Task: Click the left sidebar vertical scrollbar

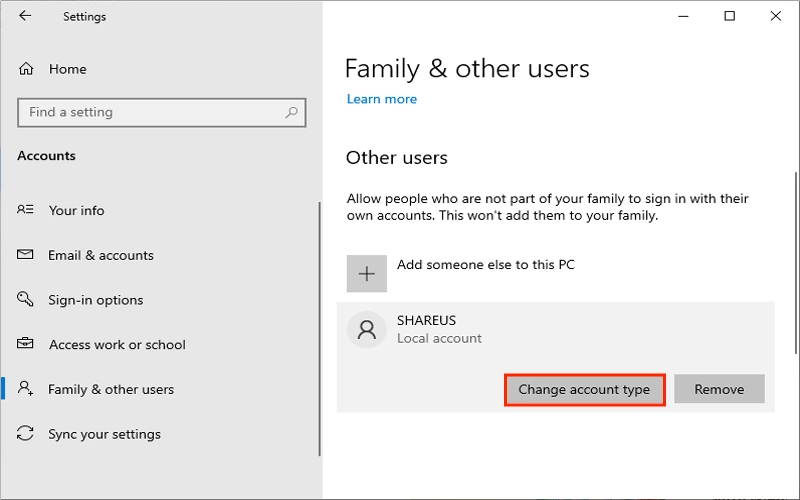Action: [319, 329]
